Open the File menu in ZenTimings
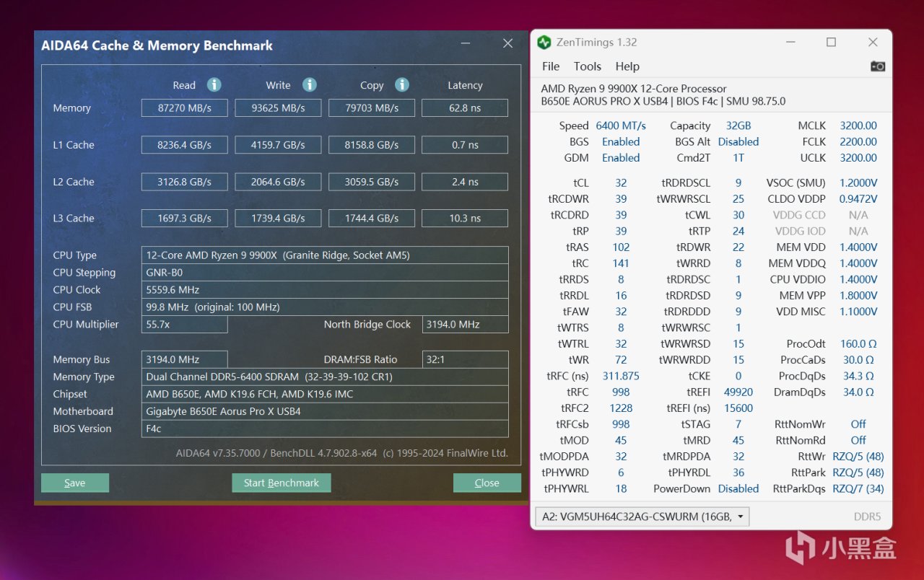 pos(551,66)
